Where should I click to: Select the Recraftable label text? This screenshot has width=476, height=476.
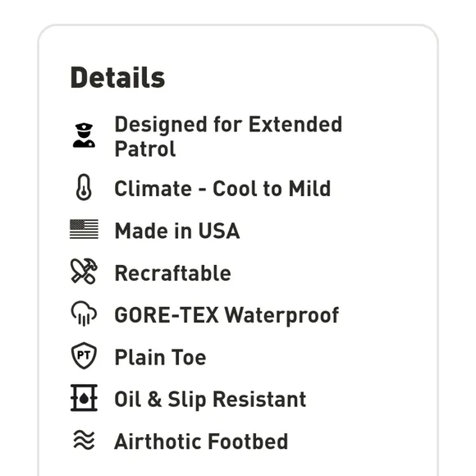172,273
